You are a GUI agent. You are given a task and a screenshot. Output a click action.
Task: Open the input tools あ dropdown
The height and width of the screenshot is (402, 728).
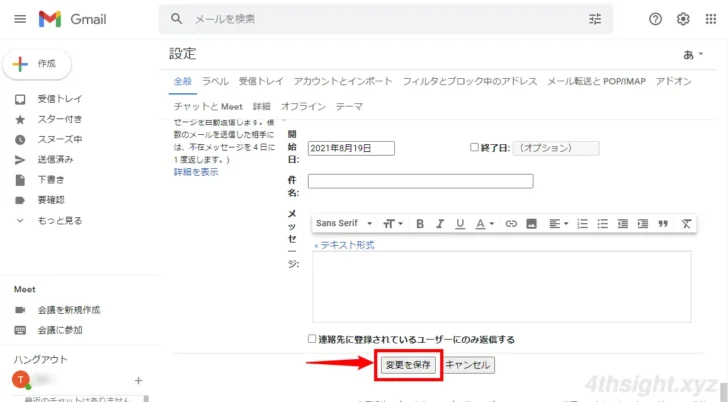[x=693, y=55]
